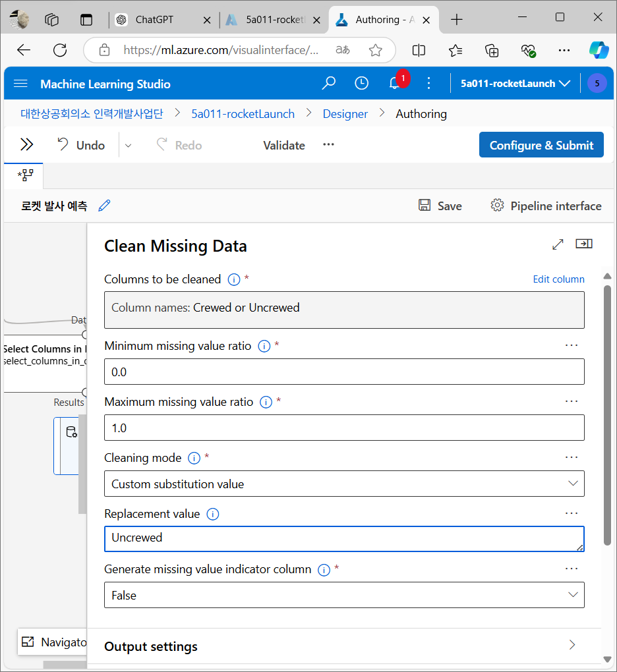Open workspace 5a011-rocketLaunch selector
Viewport: 617px width, 672px height.
point(515,83)
